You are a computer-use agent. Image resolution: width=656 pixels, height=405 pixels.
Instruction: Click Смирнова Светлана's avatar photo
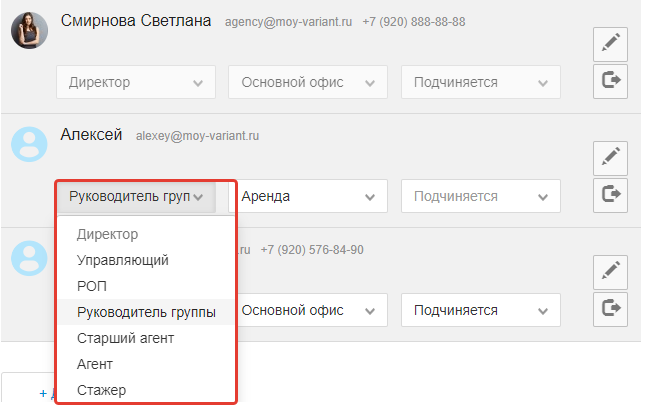pos(30,29)
